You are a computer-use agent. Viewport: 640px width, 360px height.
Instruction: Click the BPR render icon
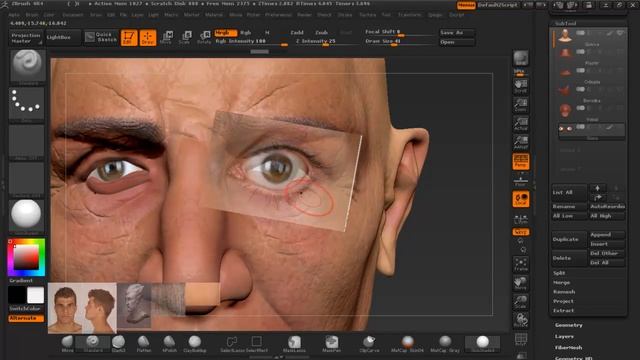click(x=520, y=58)
